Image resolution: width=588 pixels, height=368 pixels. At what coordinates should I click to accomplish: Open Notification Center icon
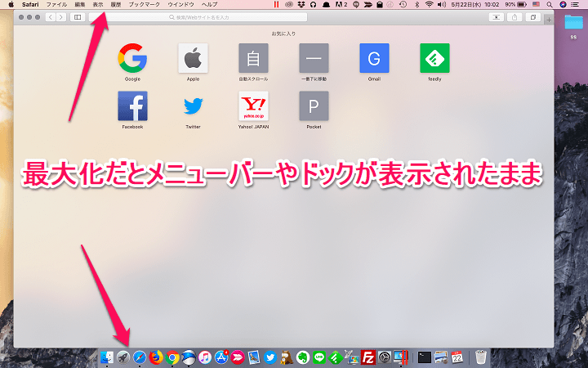click(x=574, y=5)
